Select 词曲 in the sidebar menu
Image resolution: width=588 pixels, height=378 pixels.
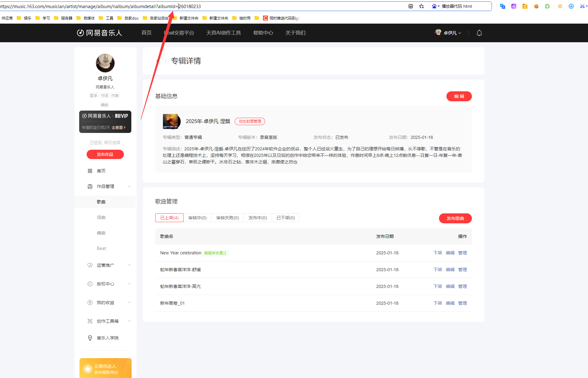[x=101, y=217]
